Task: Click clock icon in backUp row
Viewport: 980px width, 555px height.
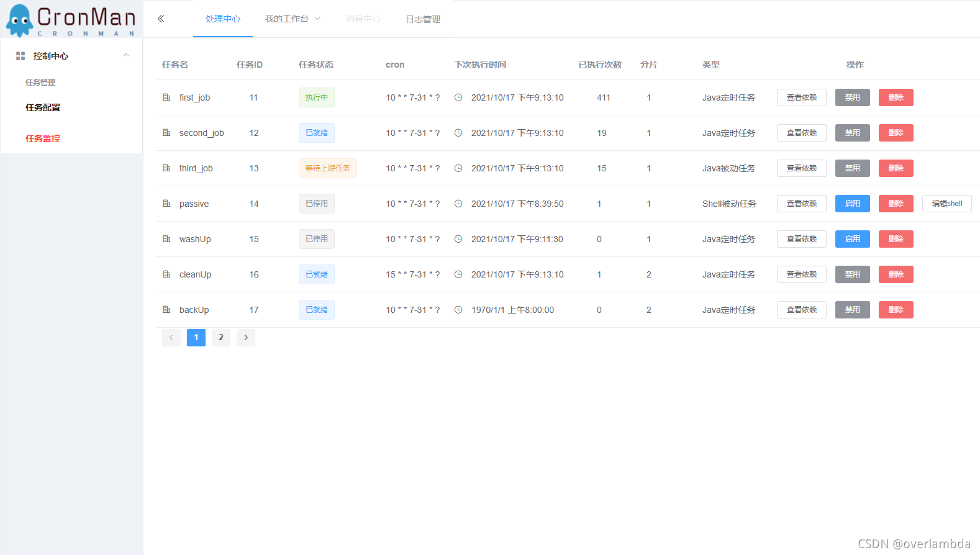Action: (x=458, y=310)
